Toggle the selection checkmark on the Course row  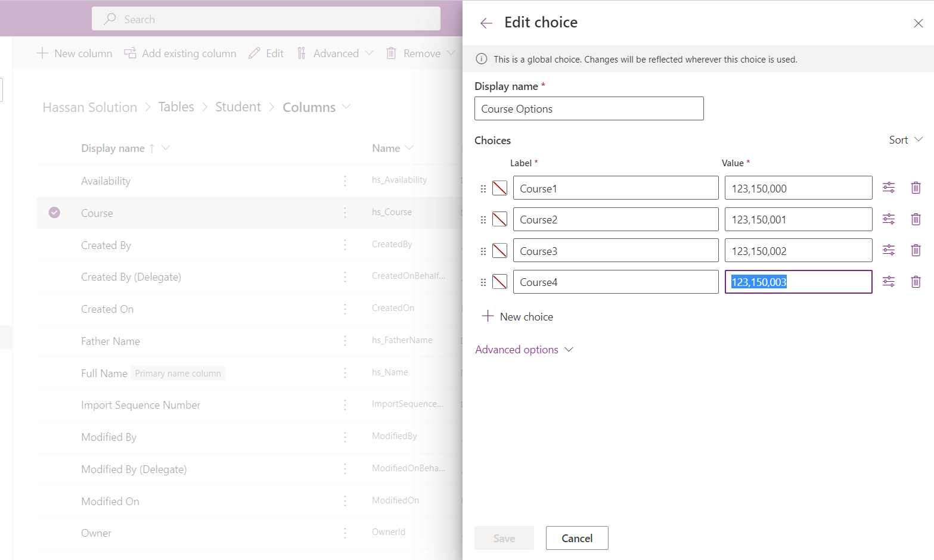54,212
